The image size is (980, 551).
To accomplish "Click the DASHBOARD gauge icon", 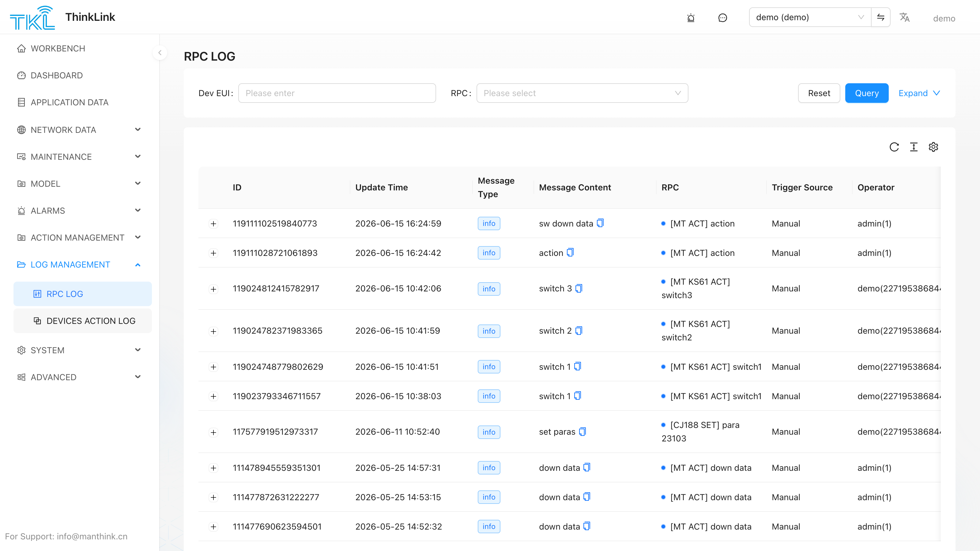I will (21, 75).
